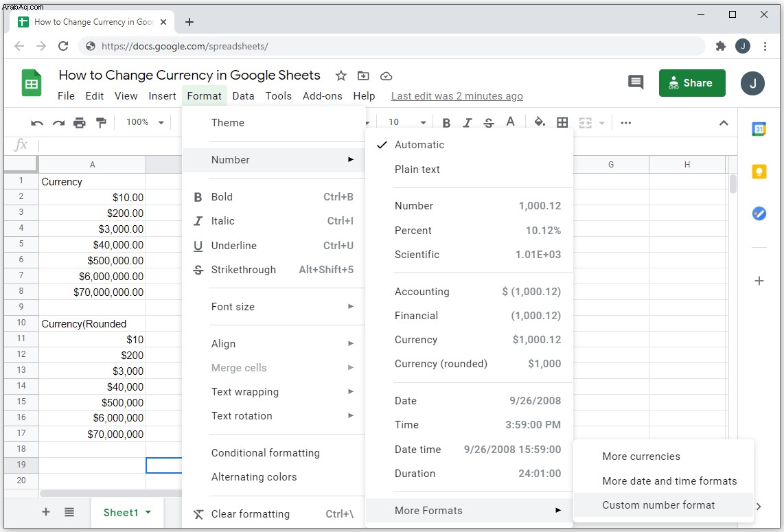
Task: Choose Alternating colors
Action: coord(273,476)
